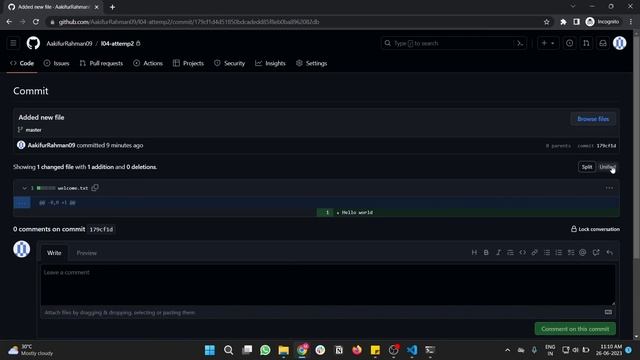
Task: Click the Browse files button
Action: click(593, 119)
